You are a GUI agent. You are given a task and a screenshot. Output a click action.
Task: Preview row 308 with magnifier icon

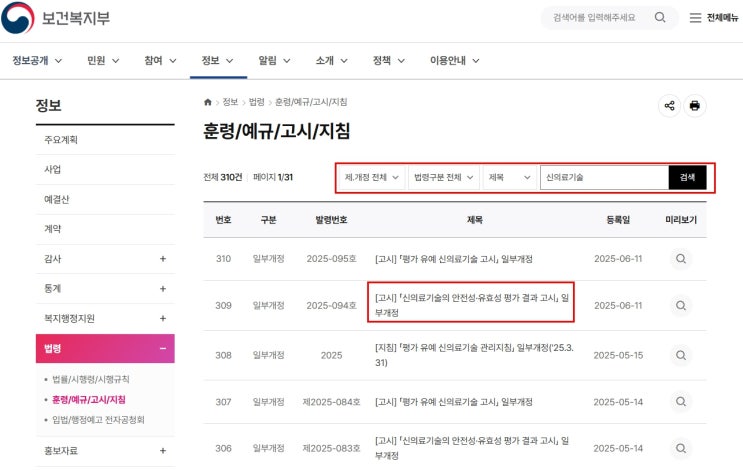(x=681, y=355)
